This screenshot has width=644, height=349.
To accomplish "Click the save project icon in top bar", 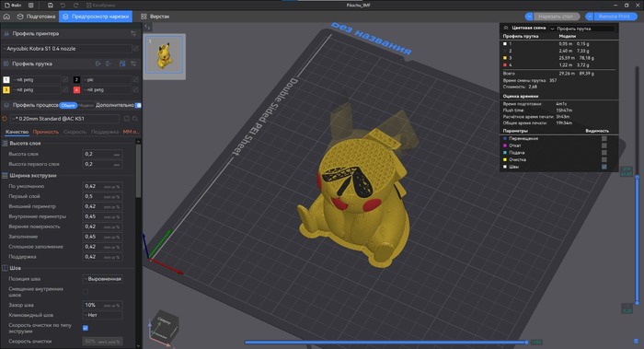I will click(50, 6).
